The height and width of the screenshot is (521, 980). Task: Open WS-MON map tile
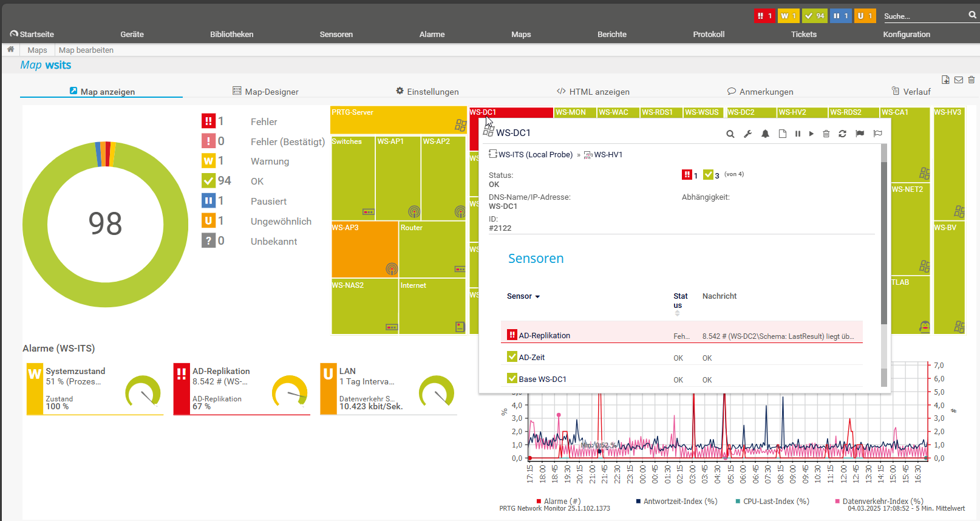[574, 112]
